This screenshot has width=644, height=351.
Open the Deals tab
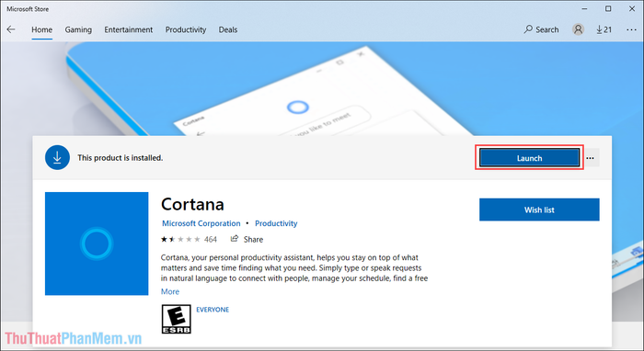pos(228,29)
